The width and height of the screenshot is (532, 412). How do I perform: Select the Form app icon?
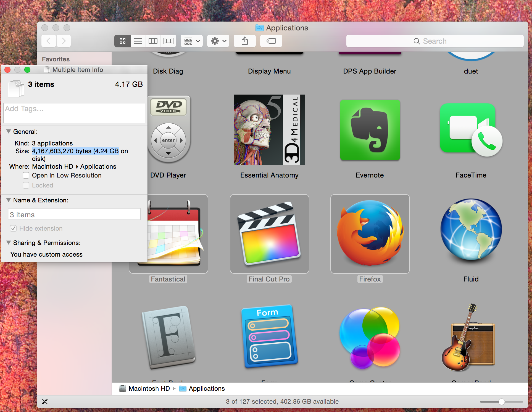[x=269, y=337]
